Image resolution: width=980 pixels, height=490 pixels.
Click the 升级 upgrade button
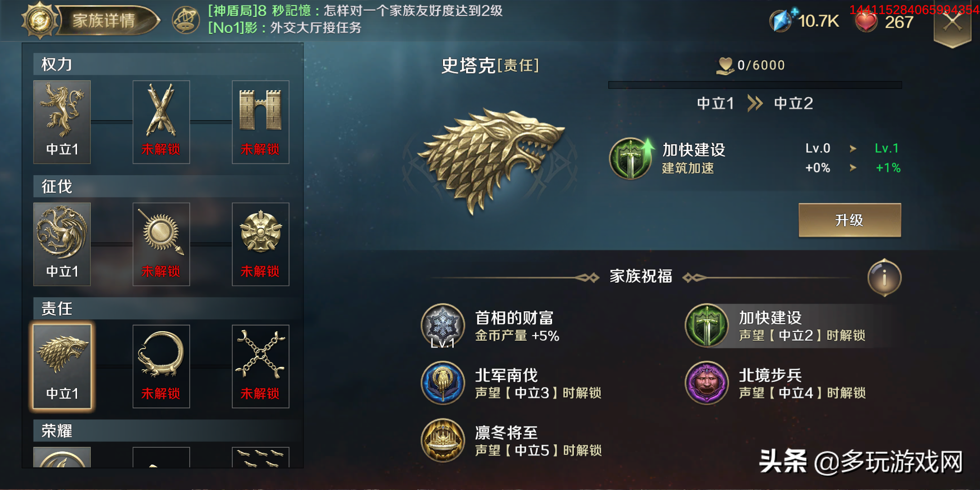pyautogui.click(x=850, y=220)
